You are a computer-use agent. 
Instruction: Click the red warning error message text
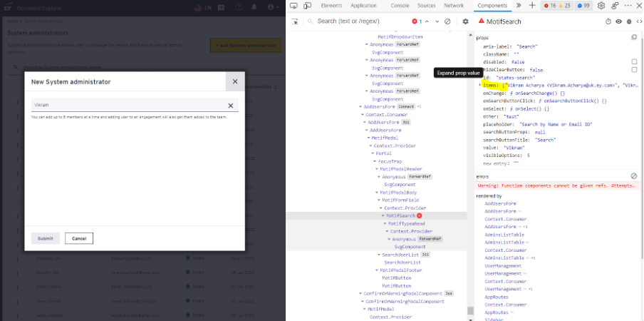(x=556, y=186)
